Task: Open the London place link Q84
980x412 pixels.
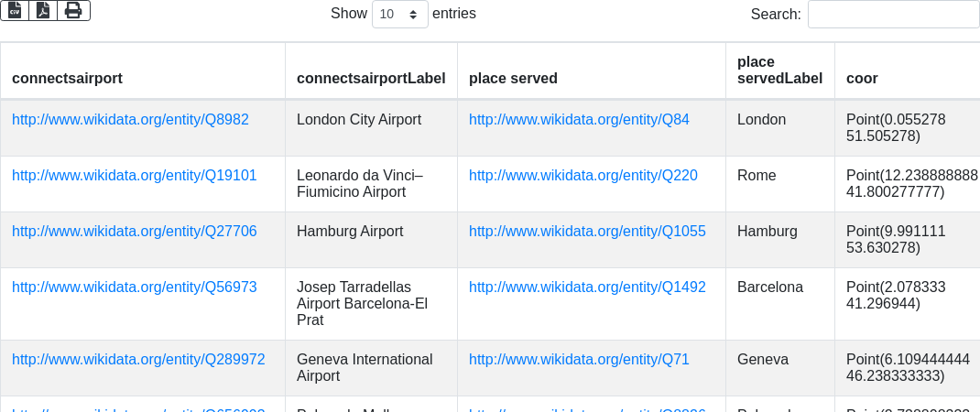Action: [579, 120]
